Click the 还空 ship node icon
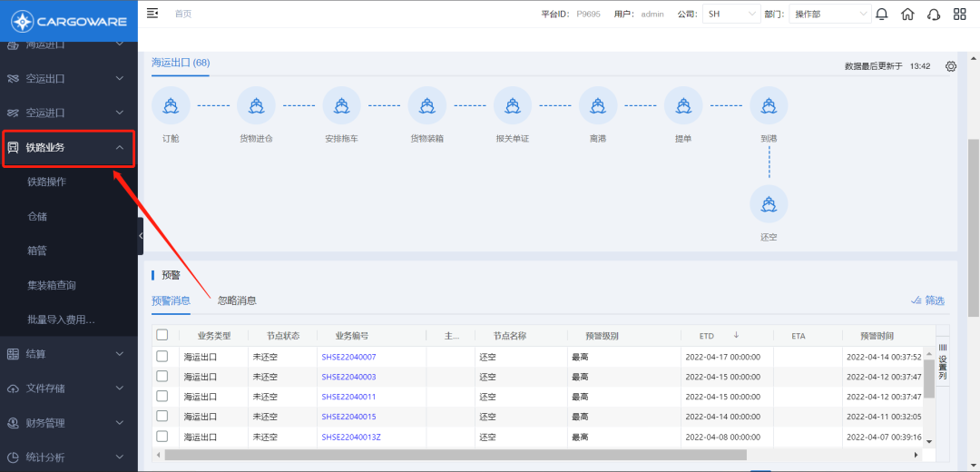The width and height of the screenshot is (980, 472). (x=769, y=203)
